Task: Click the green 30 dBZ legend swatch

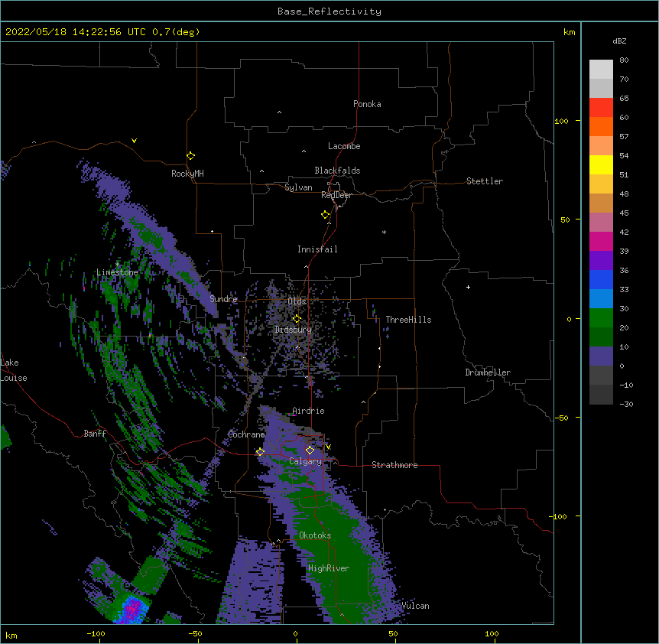Action: point(601,318)
